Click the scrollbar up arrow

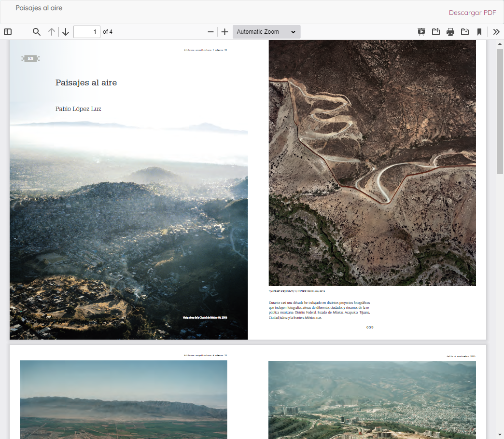coord(500,44)
